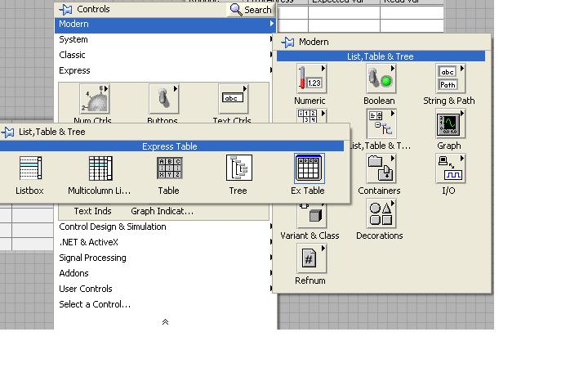Select the Listbox control
The height and width of the screenshot is (368, 588).
pyautogui.click(x=30, y=168)
